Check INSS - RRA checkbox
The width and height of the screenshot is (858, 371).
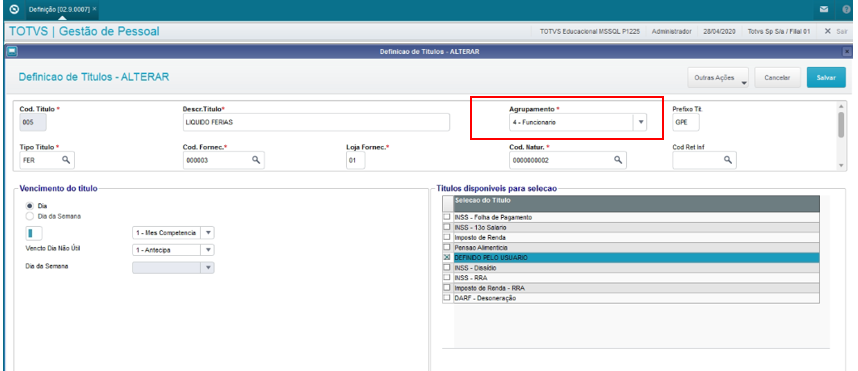pyautogui.click(x=447, y=277)
